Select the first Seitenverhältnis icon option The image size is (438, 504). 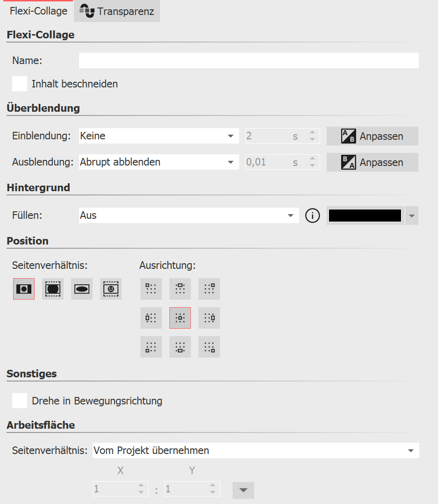click(24, 289)
